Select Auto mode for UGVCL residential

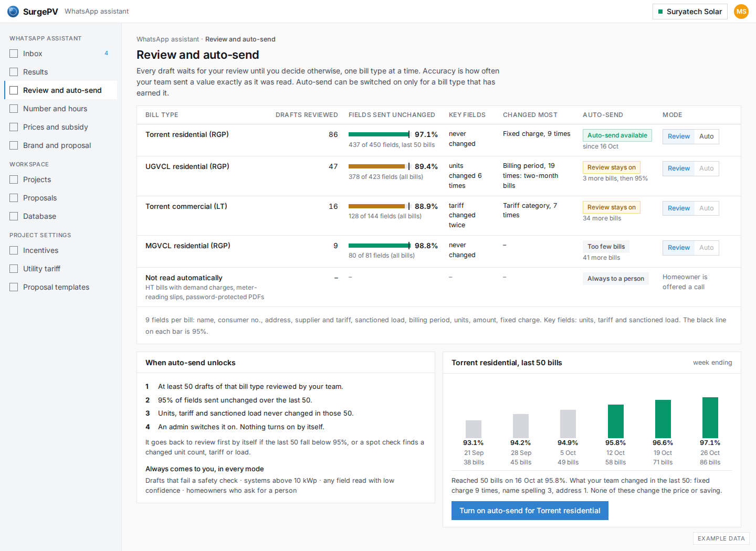coord(707,168)
